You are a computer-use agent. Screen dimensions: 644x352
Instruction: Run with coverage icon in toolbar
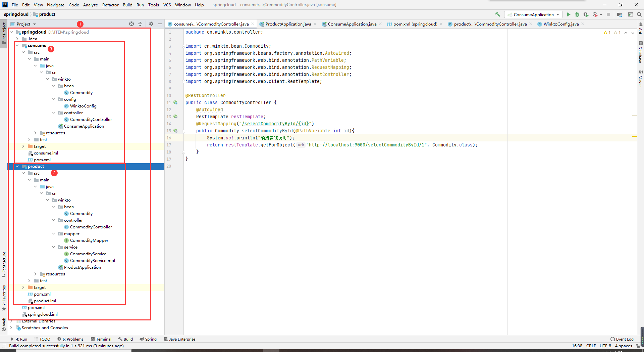(x=586, y=14)
